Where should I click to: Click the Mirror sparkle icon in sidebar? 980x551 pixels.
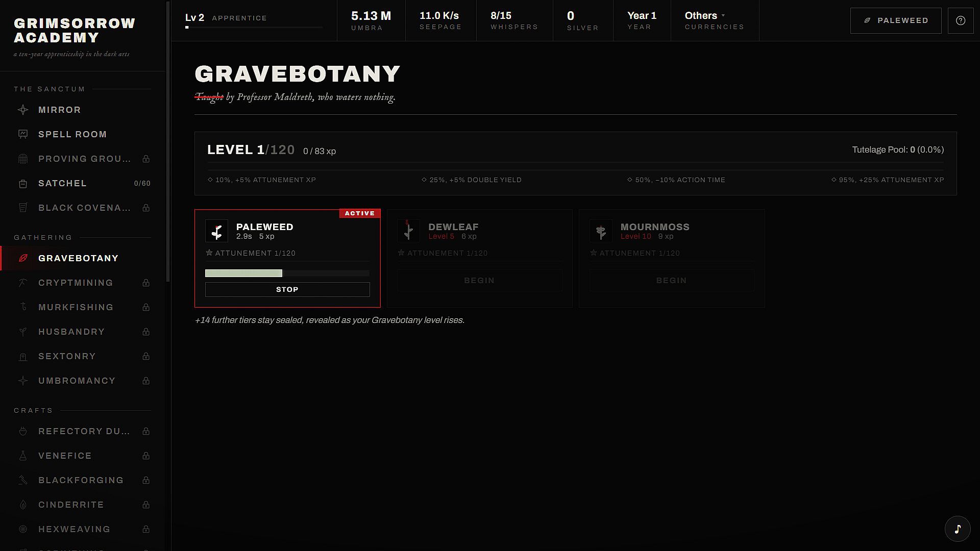coord(23,110)
